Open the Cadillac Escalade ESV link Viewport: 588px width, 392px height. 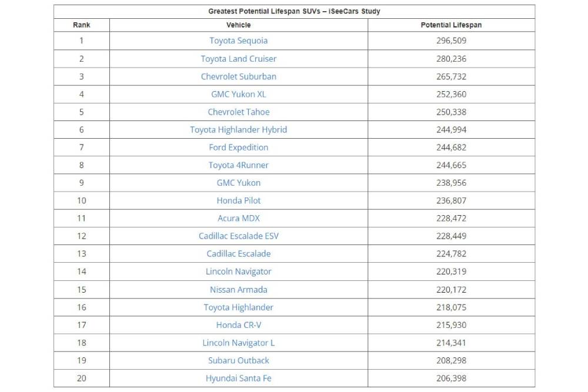click(238, 236)
